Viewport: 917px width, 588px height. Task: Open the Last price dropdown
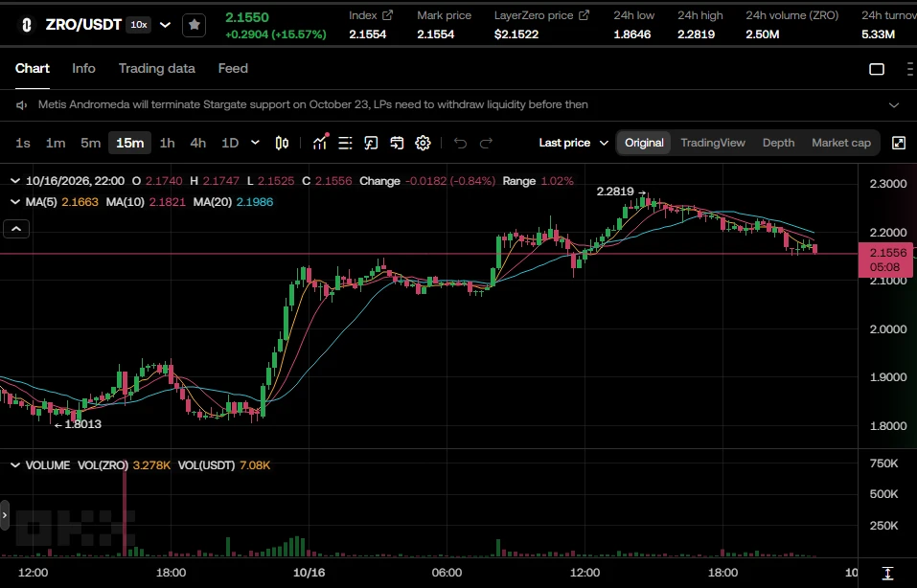click(x=574, y=143)
